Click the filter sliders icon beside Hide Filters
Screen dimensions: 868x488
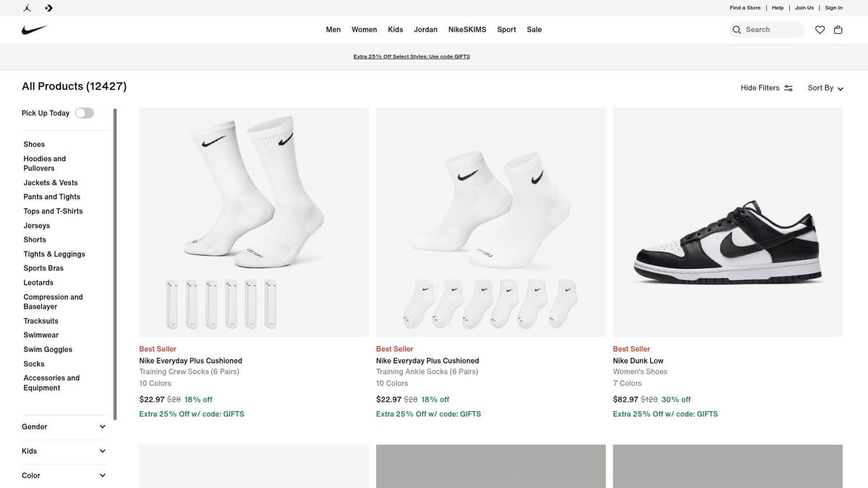coord(788,87)
